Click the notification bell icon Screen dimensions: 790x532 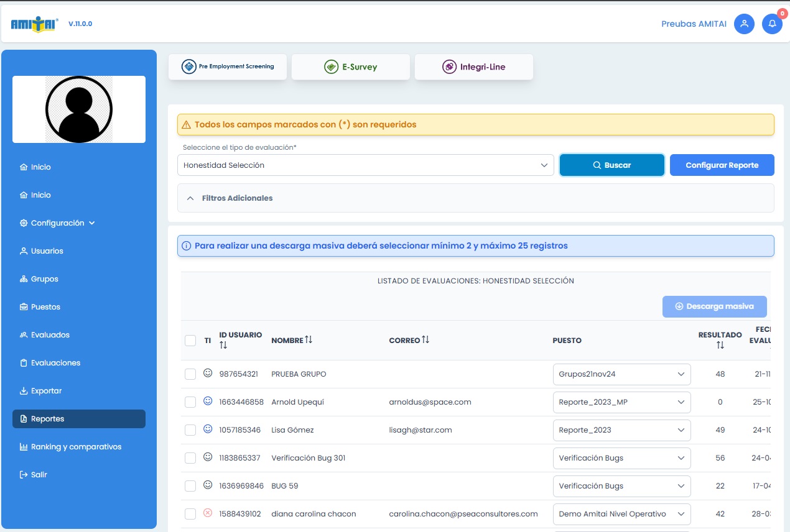(772, 24)
